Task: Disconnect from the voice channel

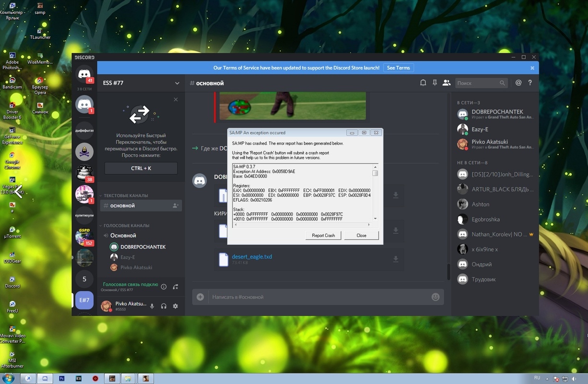Action: (x=176, y=287)
